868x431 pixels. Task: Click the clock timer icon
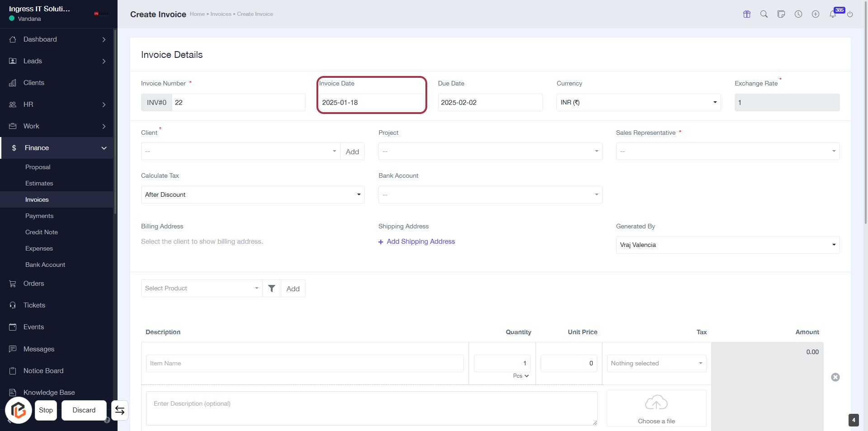(798, 14)
